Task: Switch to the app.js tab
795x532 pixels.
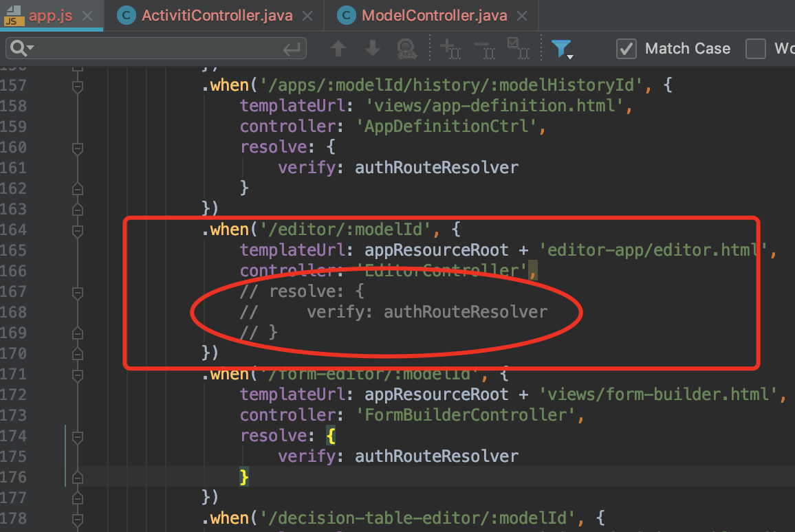Action: pyautogui.click(x=50, y=16)
